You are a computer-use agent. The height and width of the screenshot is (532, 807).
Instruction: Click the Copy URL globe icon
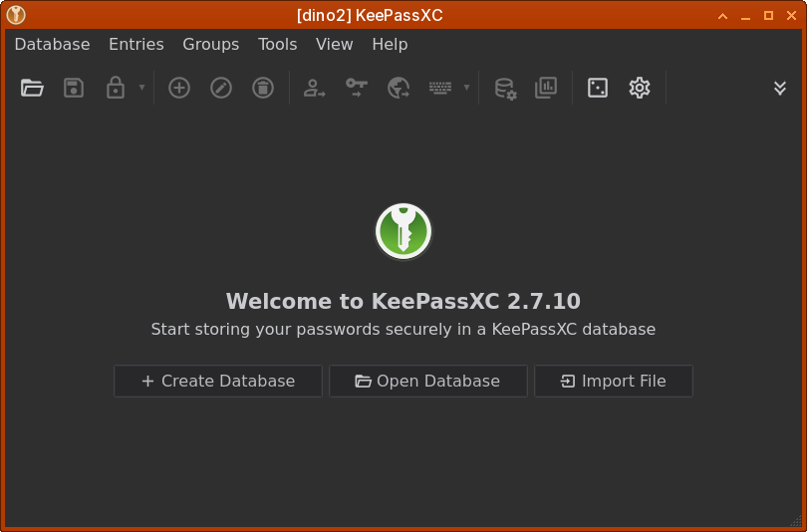click(399, 88)
